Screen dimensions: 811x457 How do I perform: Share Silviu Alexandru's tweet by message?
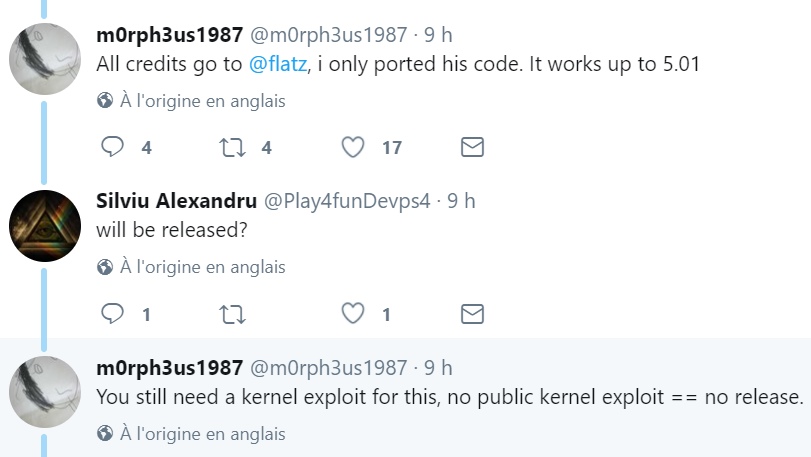coord(472,314)
